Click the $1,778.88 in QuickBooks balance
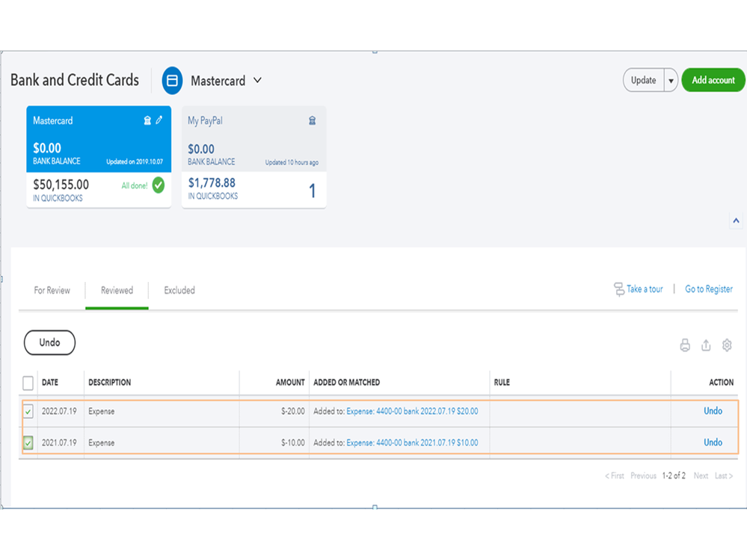This screenshot has height=560, width=747. [212, 183]
